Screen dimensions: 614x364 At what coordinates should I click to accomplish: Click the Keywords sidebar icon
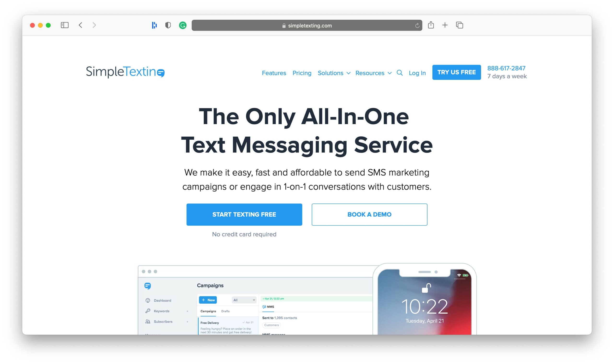click(x=148, y=311)
